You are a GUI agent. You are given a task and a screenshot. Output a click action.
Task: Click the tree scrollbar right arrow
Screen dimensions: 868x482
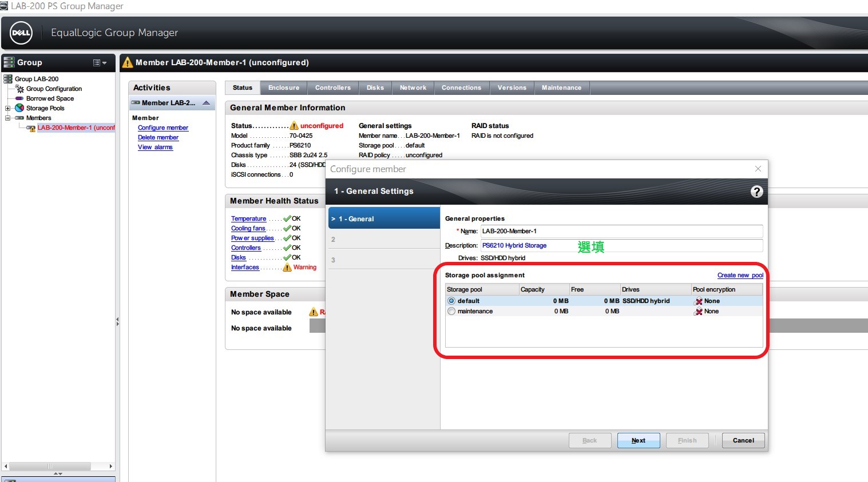pyautogui.click(x=111, y=466)
